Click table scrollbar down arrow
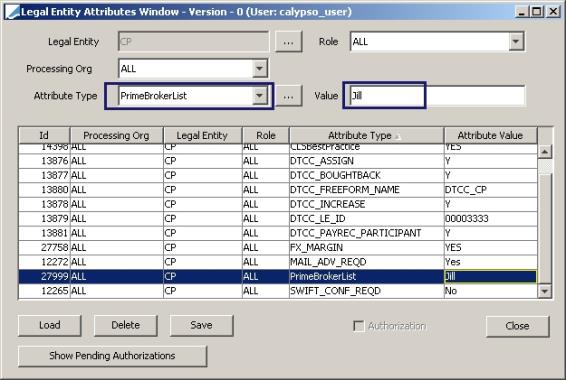566x380 pixels. [x=544, y=291]
